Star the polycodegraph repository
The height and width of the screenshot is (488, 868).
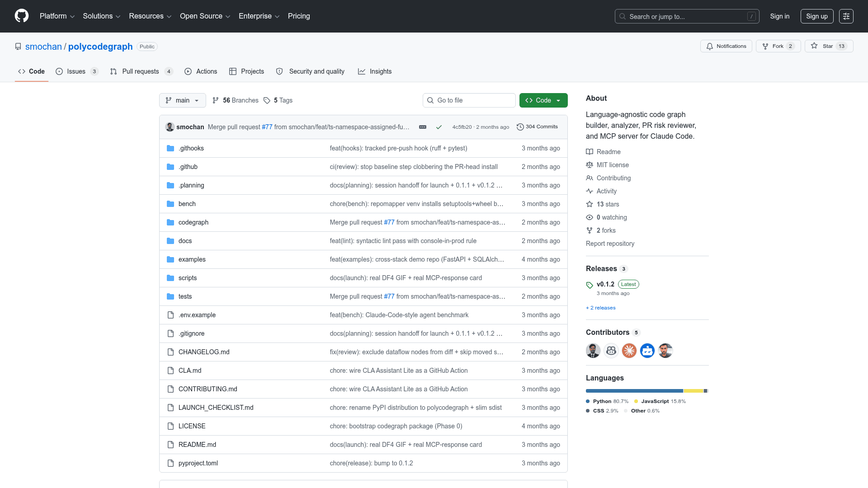[829, 46]
